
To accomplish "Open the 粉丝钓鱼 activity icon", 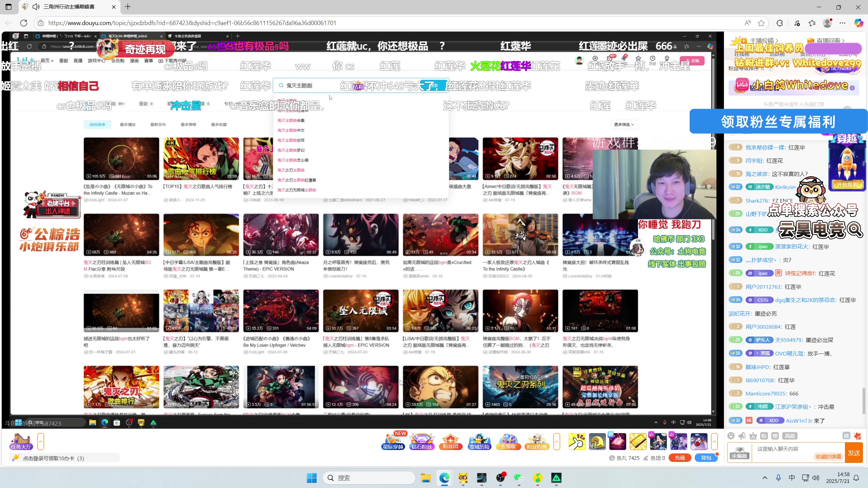I will pyautogui.click(x=537, y=441).
